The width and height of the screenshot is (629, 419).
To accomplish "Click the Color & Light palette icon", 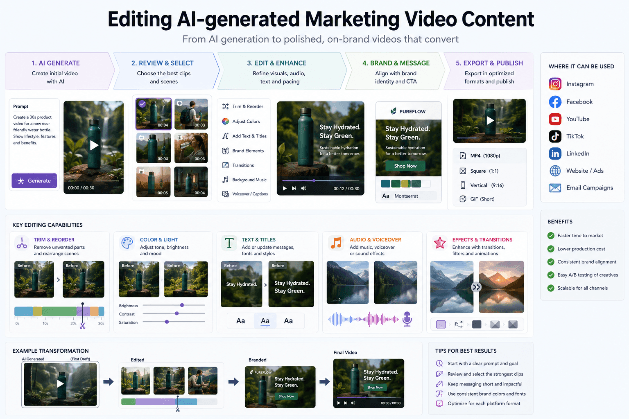I will pos(127,243).
